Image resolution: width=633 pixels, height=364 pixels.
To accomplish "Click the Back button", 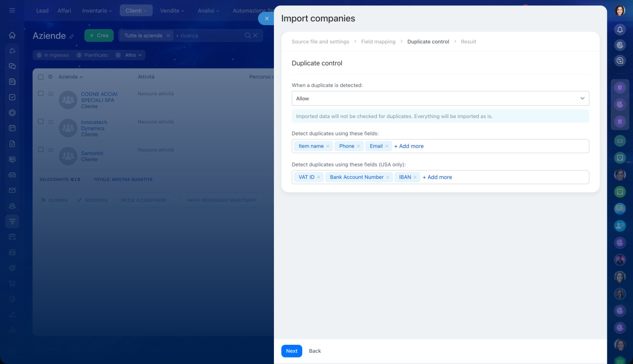I will pyautogui.click(x=315, y=351).
